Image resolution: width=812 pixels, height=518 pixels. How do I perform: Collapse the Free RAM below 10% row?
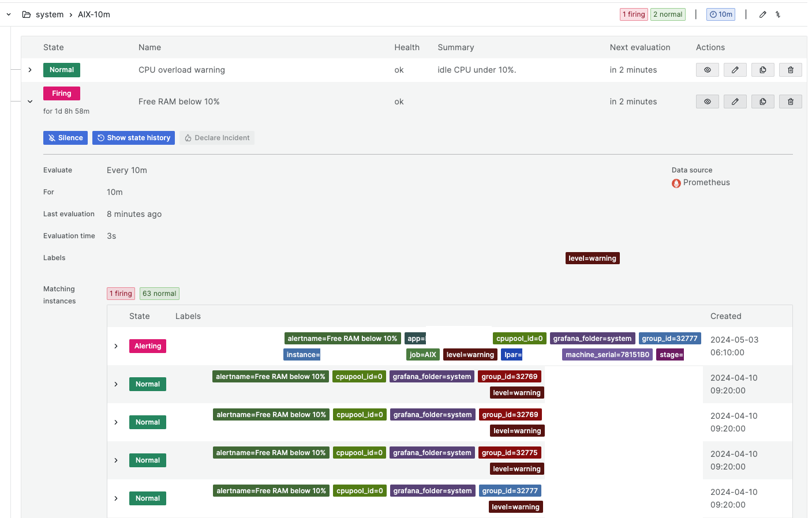(30, 102)
